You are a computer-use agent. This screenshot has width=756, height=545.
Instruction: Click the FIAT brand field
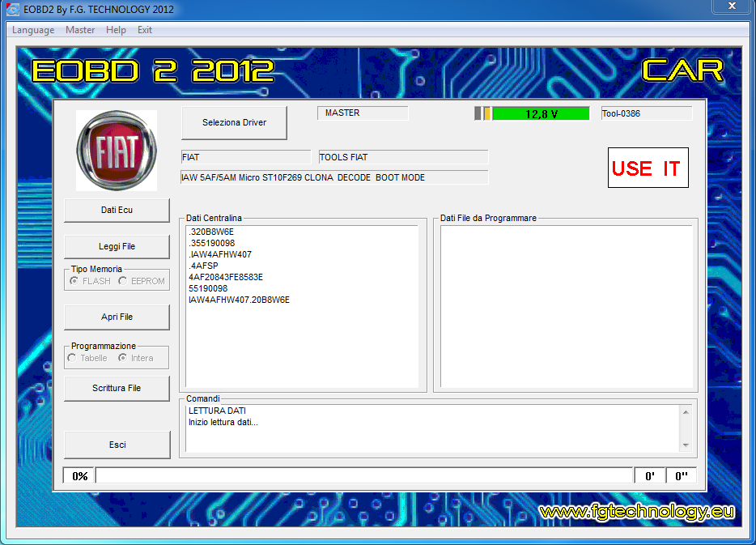pos(246,157)
